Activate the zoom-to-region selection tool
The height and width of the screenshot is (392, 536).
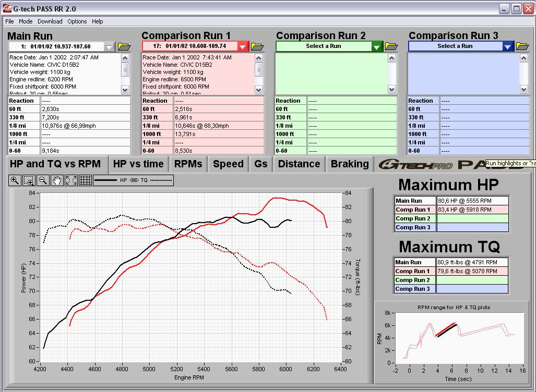(x=29, y=180)
